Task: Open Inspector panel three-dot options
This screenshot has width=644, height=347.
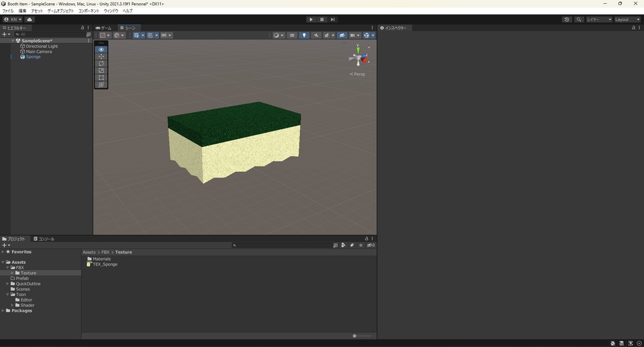Action: click(639, 28)
